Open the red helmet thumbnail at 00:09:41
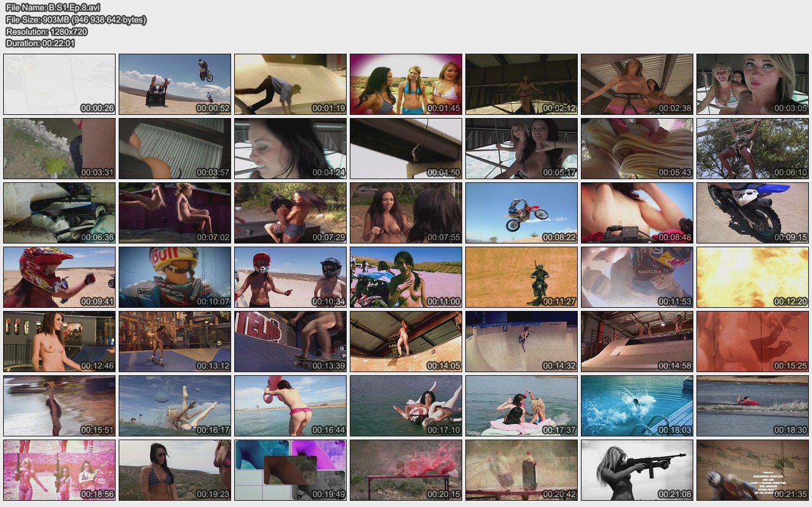The height and width of the screenshot is (507, 812). [59, 277]
